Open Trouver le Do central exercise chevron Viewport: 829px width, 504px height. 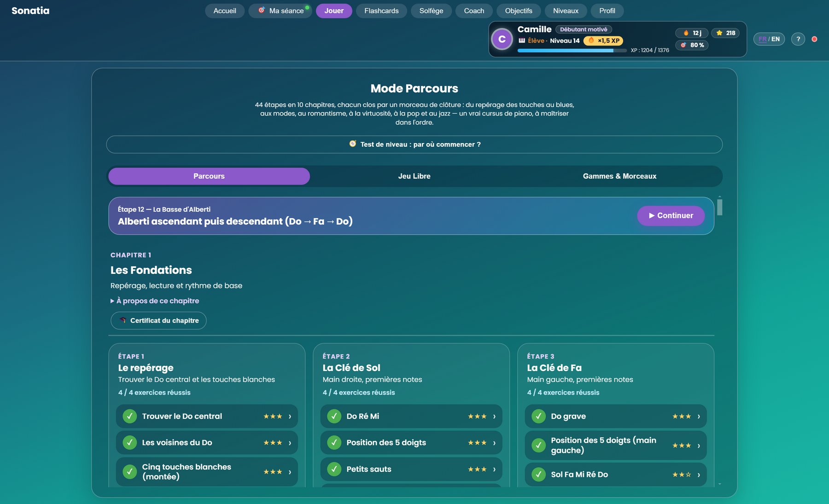pos(290,417)
